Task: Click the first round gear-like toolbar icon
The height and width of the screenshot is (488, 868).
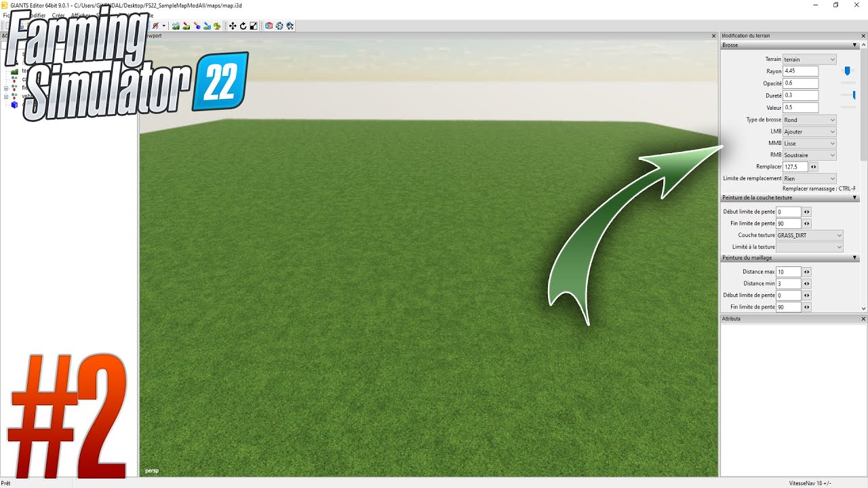Action: point(279,26)
